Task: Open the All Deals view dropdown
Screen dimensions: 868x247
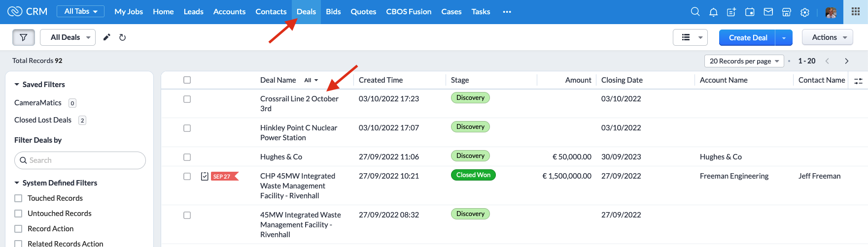Action: 68,37
